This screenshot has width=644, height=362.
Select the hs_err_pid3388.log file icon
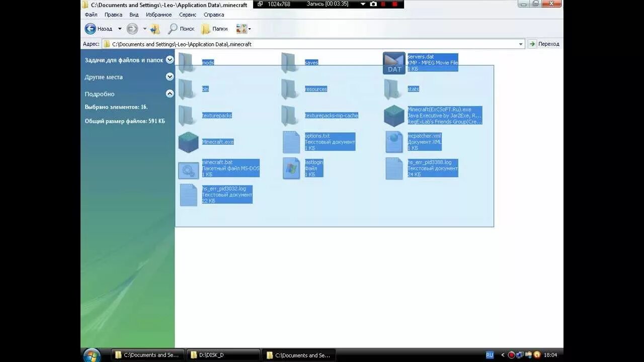pos(394,168)
